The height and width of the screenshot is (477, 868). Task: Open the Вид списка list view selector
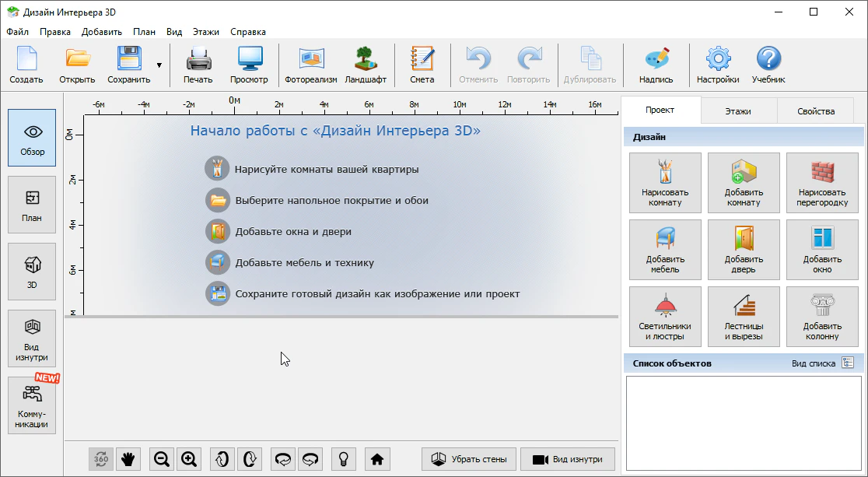click(847, 363)
